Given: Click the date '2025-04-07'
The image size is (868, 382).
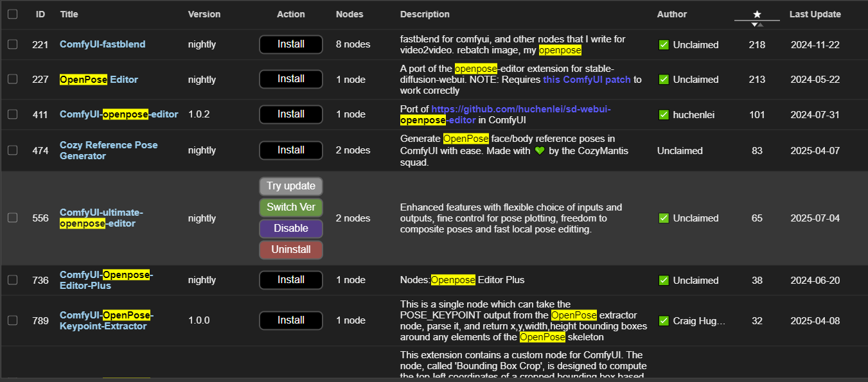Looking at the screenshot, I should click(815, 151).
